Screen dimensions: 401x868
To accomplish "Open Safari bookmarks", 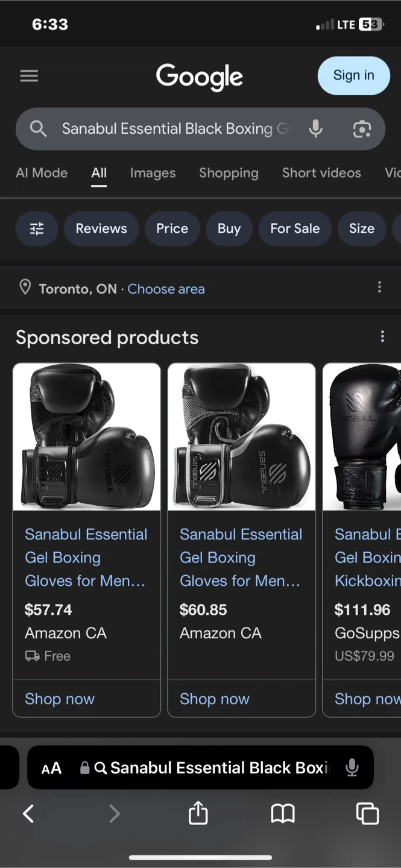I will point(282,813).
